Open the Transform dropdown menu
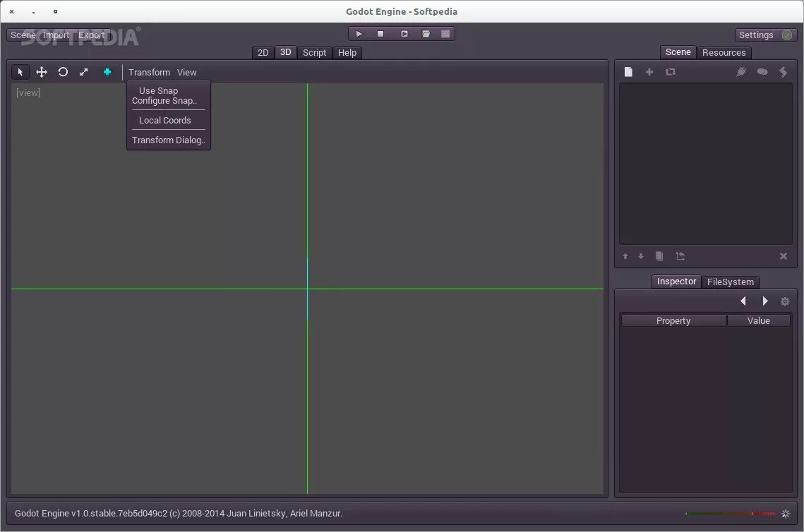This screenshot has width=804, height=532. click(x=149, y=72)
